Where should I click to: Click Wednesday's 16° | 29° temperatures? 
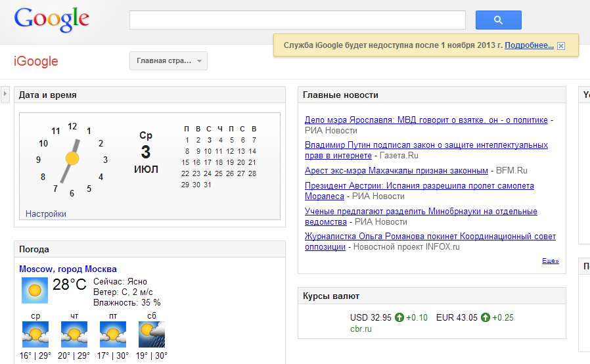[x=35, y=355]
